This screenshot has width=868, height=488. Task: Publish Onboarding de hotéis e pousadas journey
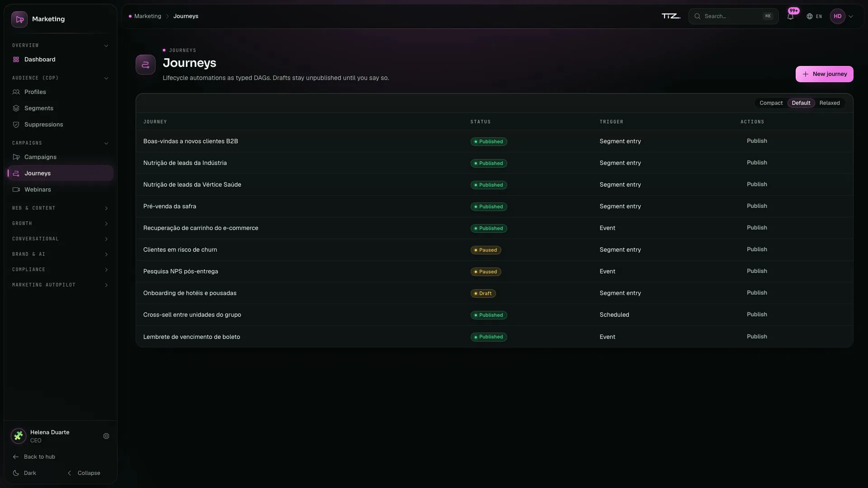[757, 293]
